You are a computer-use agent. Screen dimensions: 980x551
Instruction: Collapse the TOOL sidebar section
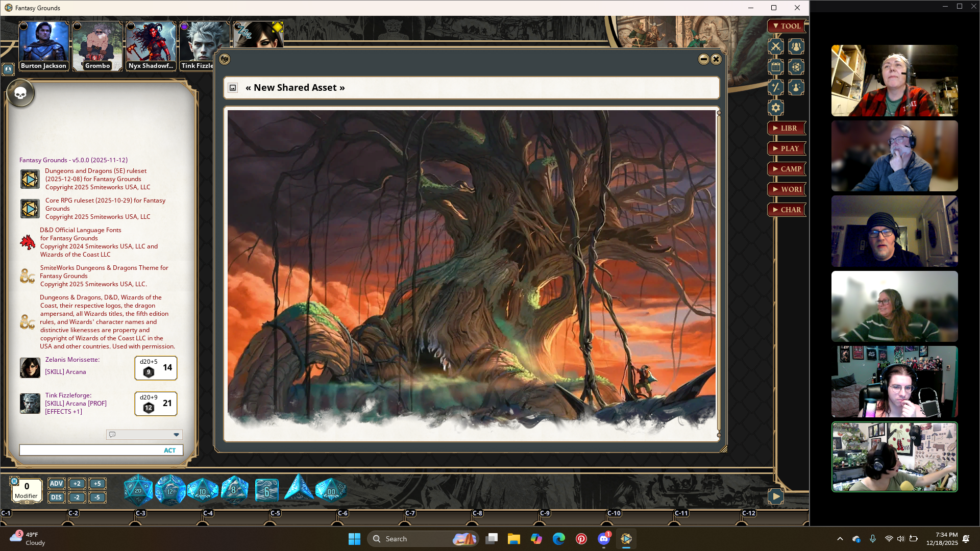tap(786, 26)
